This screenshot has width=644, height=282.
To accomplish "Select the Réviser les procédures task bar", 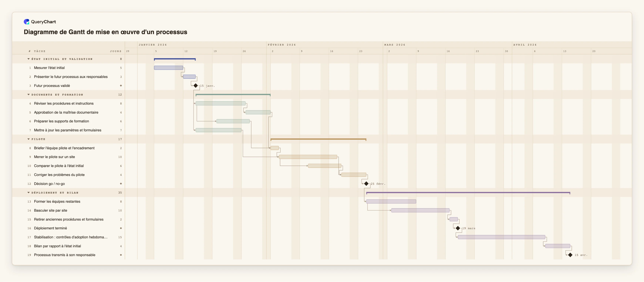I will pos(220,103).
